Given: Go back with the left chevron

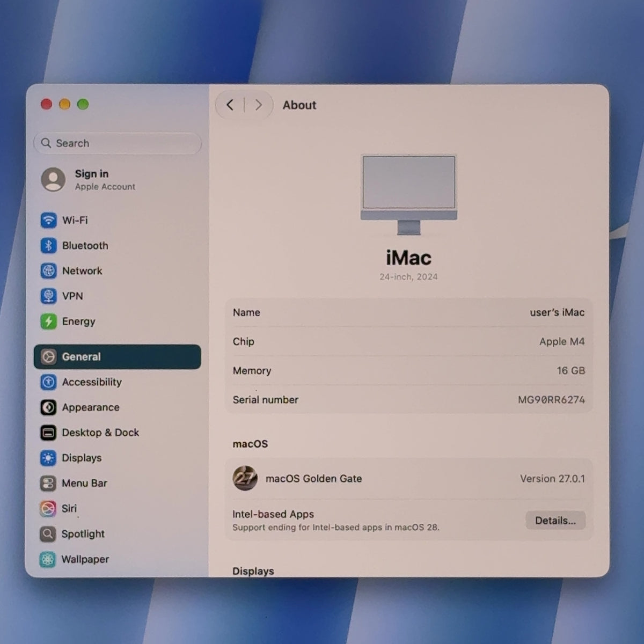Looking at the screenshot, I should [x=230, y=105].
